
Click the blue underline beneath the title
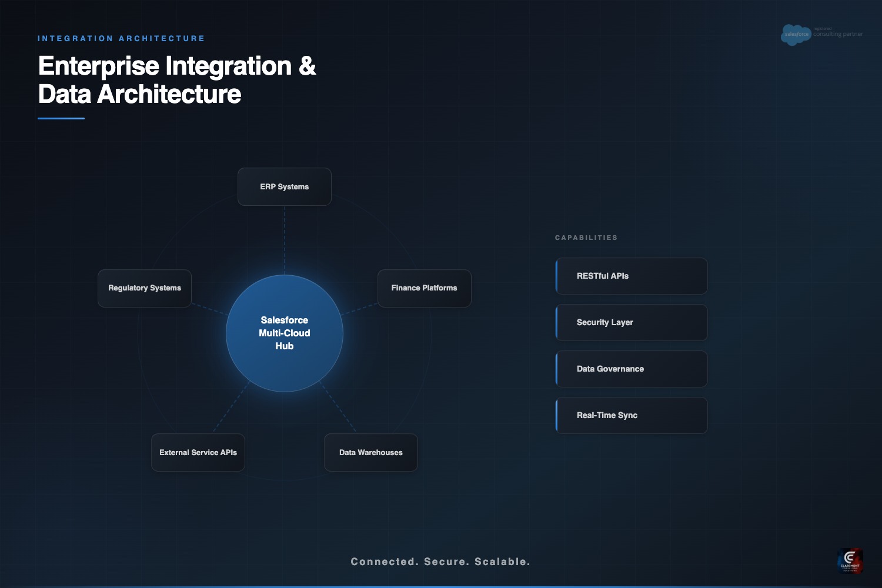tap(61, 118)
